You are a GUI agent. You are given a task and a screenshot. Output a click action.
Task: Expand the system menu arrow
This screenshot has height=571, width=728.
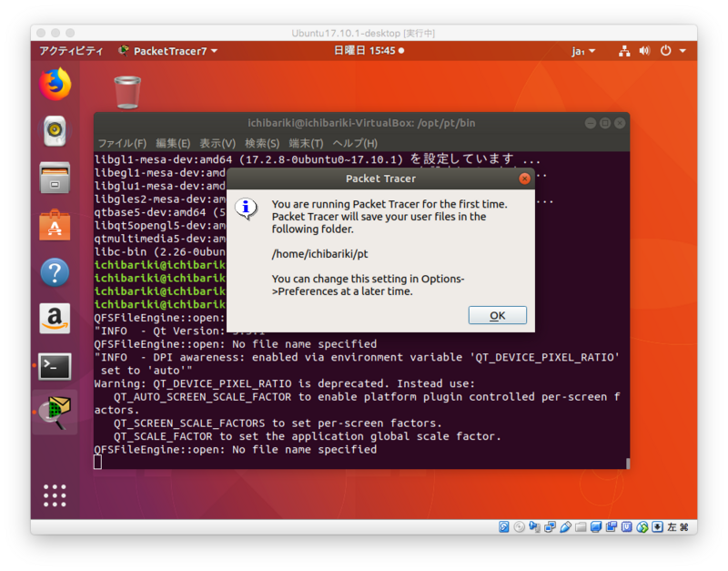[x=682, y=51]
